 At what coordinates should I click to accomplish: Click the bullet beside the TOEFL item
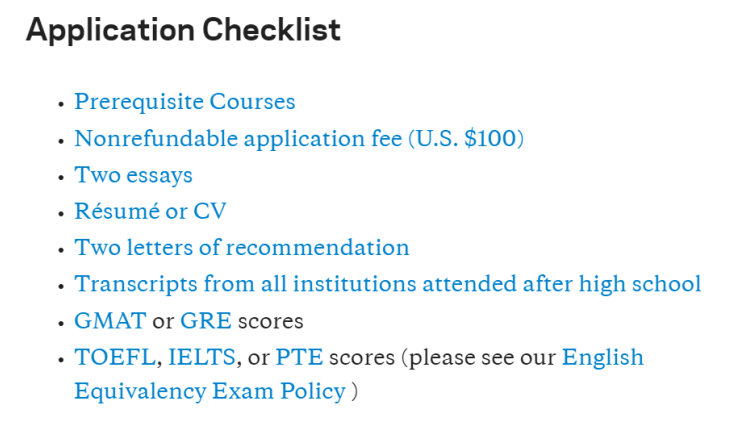tap(62, 358)
